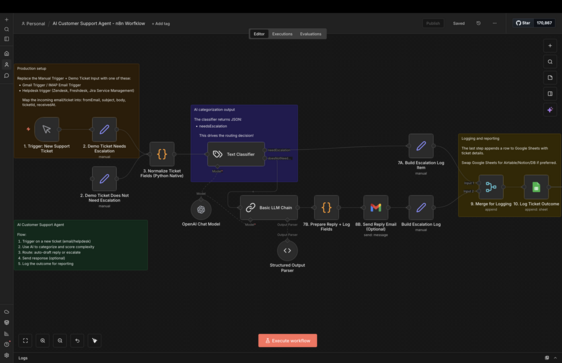Select the Demo Ticket Needs Escalation node
Viewport: 562px width, 363px height.
pyautogui.click(x=104, y=129)
